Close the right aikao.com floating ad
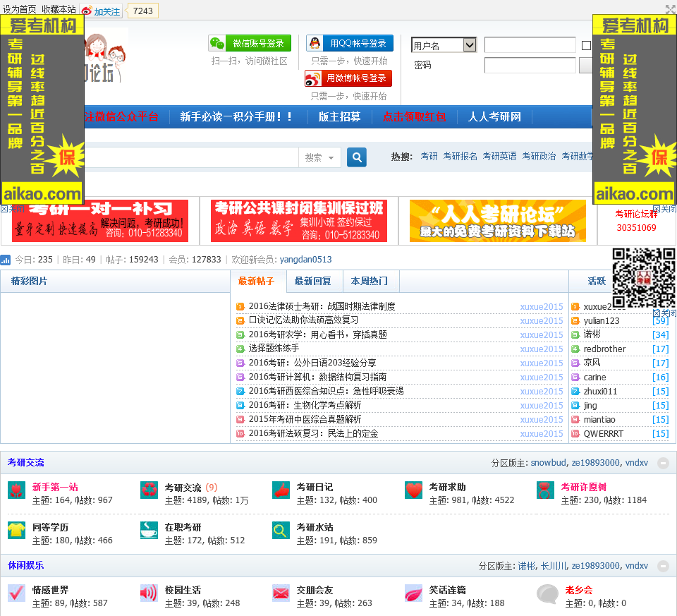This screenshot has height=616, width=677. (665, 209)
